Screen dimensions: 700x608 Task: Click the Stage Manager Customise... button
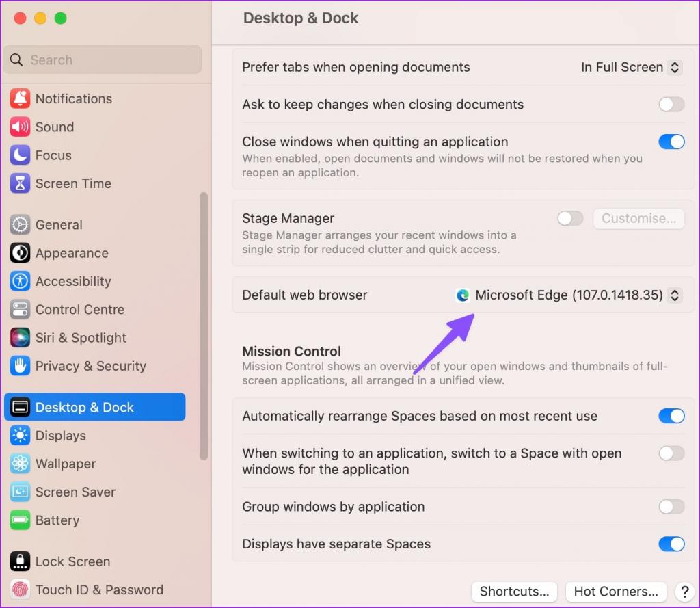point(638,218)
